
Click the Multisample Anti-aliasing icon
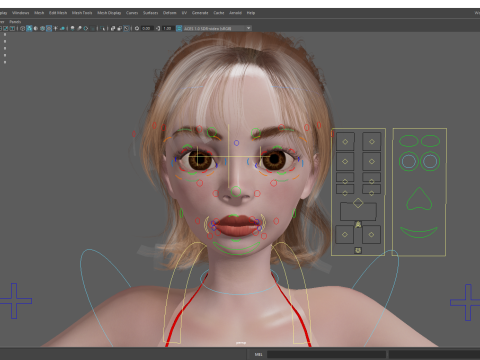pyautogui.click(x=86, y=28)
